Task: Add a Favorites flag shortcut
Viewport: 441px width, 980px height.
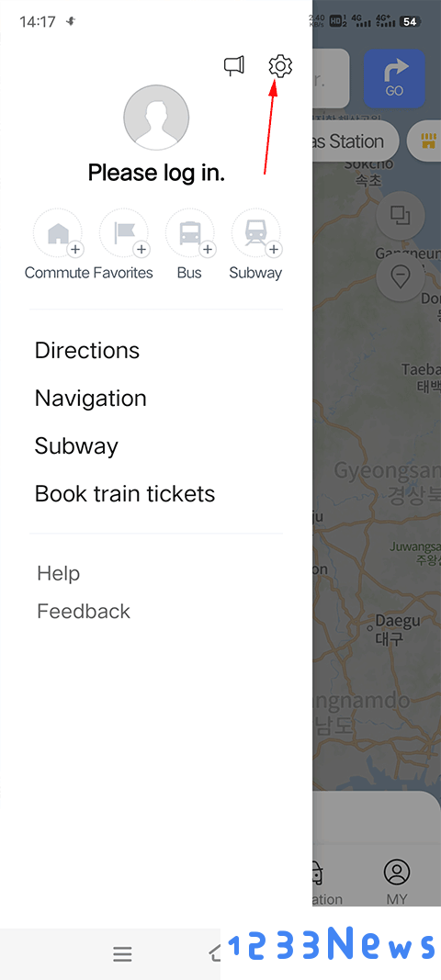Action: click(x=124, y=233)
